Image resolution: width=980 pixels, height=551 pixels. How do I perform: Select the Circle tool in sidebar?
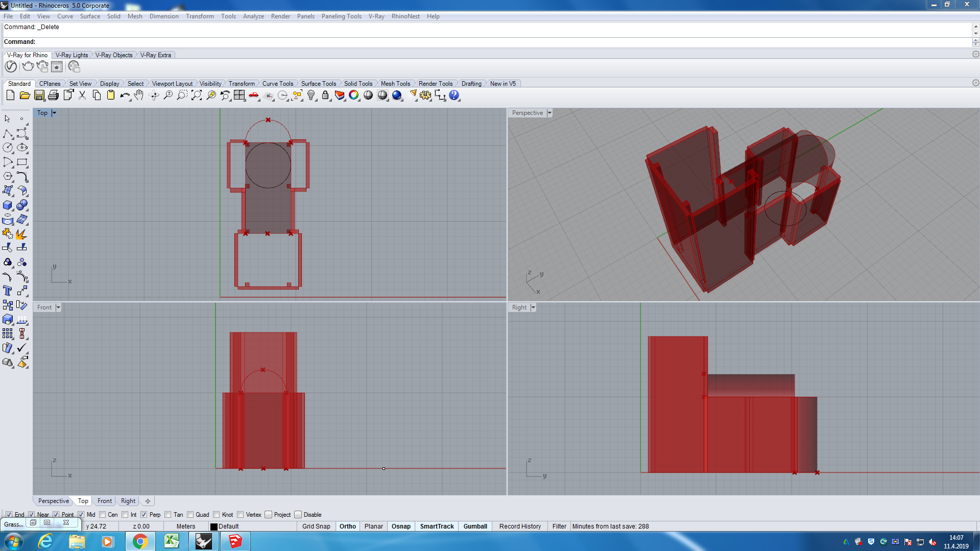pyautogui.click(x=8, y=148)
